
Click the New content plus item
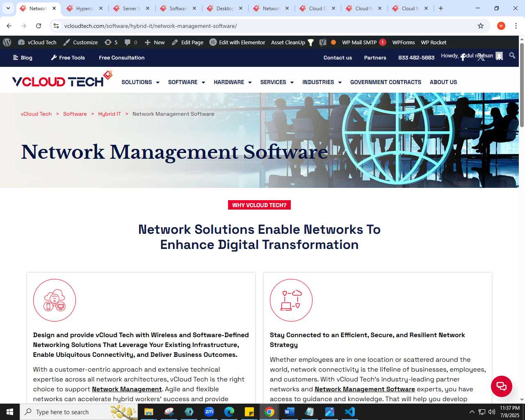[x=155, y=42]
